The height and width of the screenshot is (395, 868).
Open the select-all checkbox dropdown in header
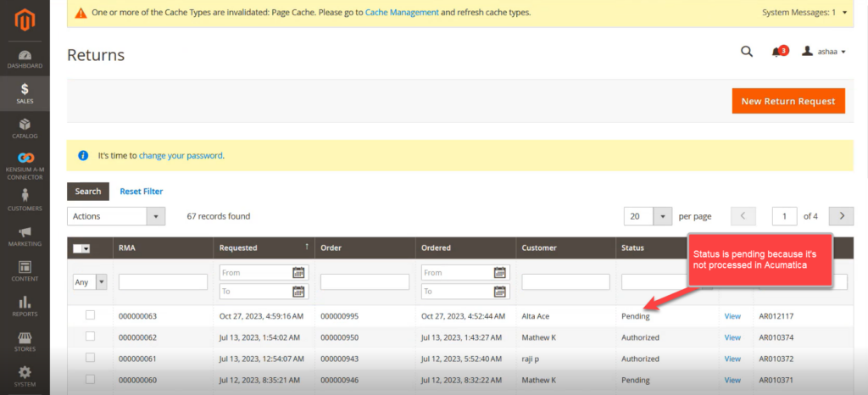pos(81,249)
